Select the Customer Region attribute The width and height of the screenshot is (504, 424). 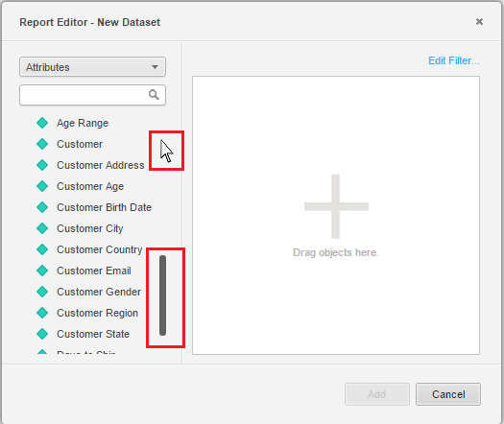coord(97,313)
